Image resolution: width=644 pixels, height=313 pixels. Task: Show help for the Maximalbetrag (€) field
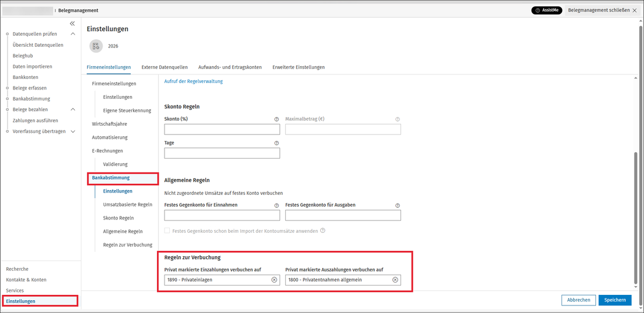tap(398, 119)
